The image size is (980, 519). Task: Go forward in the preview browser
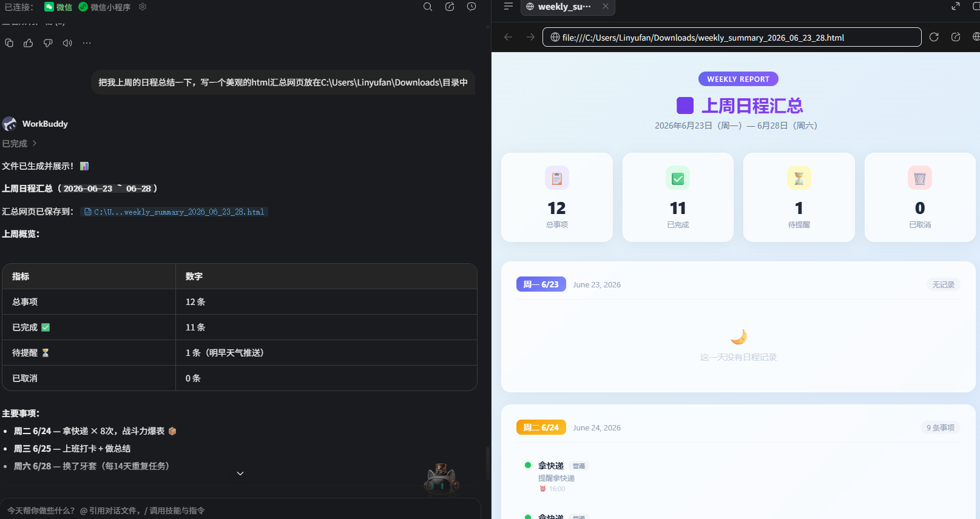click(530, 37)
